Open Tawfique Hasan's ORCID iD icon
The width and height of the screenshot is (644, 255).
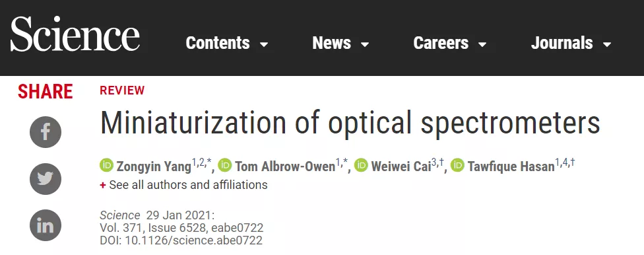(x=457, y=165)
